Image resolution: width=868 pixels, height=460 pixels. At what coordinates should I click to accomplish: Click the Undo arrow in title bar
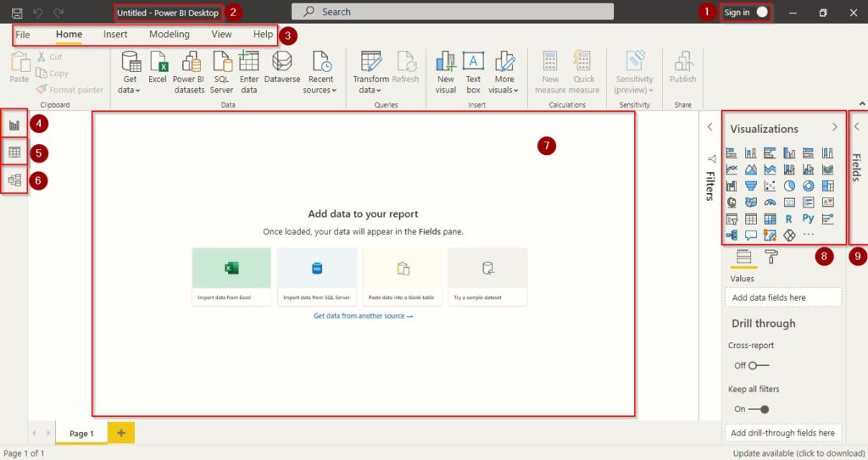(x=37, y=12)
